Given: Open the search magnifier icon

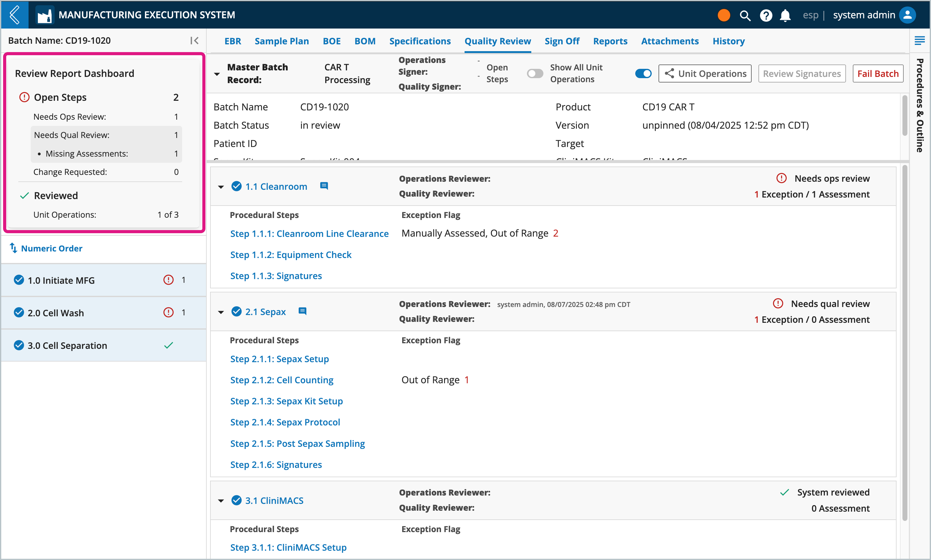Looking at the screenshot, I should 745,16.
